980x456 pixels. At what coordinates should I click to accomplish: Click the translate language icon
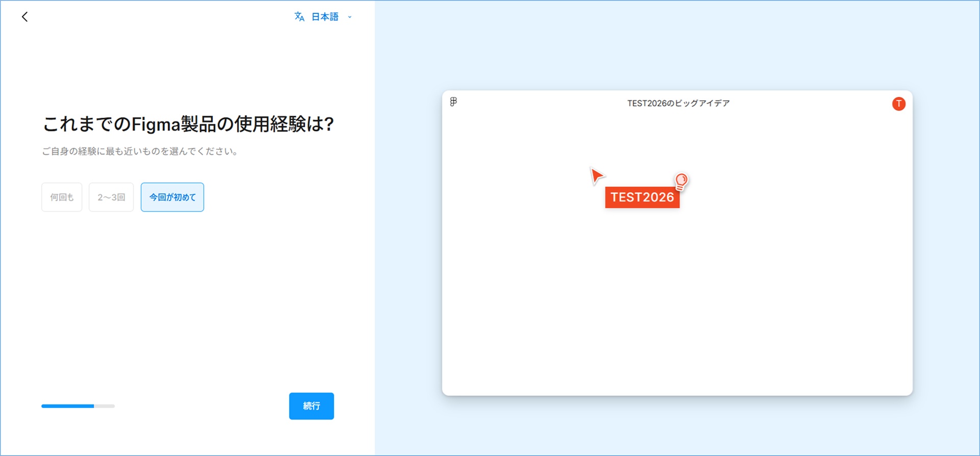(299, 17)
